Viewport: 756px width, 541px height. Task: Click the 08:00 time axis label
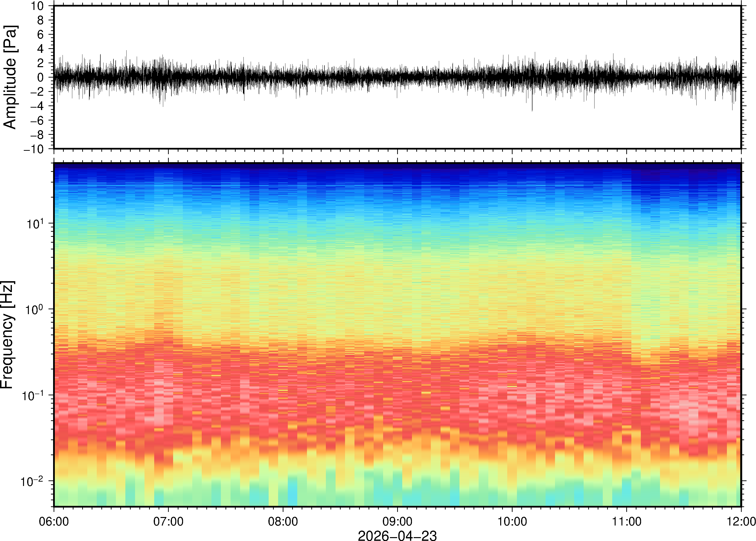pyautogui.click(x=283, y=521)
